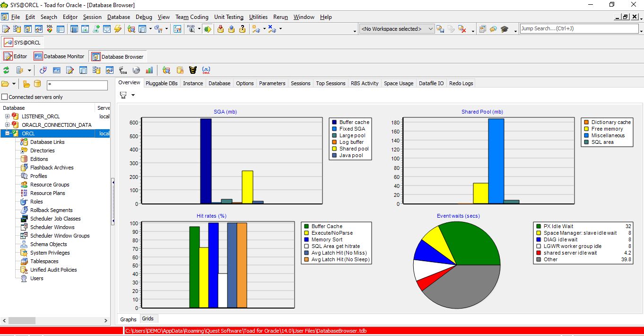This screenshot has width=644, height=336.
Task: Click the bar chart icon in browser toolbar
Action: click(x=149, y=70)
